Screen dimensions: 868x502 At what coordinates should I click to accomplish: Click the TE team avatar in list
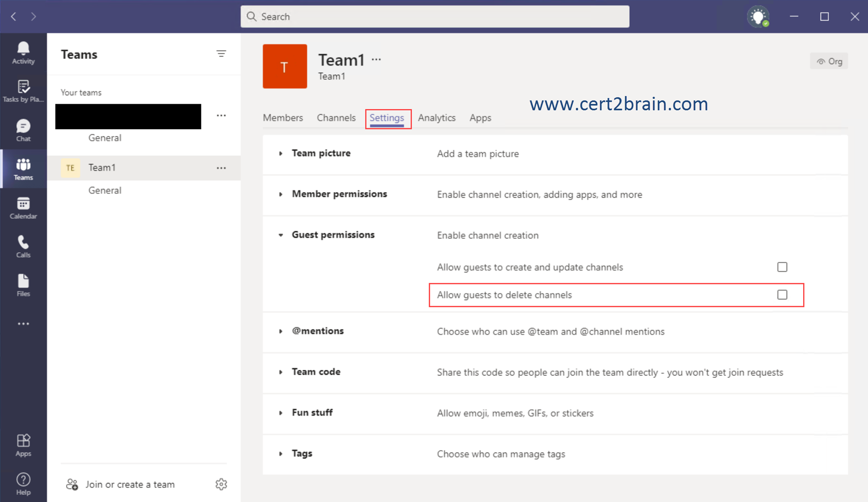[70, 168]
